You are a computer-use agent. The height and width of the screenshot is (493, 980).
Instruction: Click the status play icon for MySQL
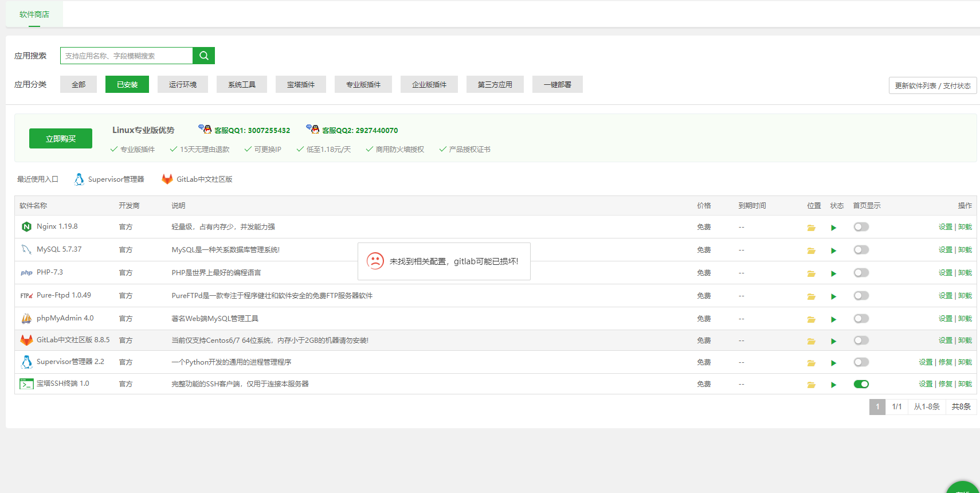(833, 251)
